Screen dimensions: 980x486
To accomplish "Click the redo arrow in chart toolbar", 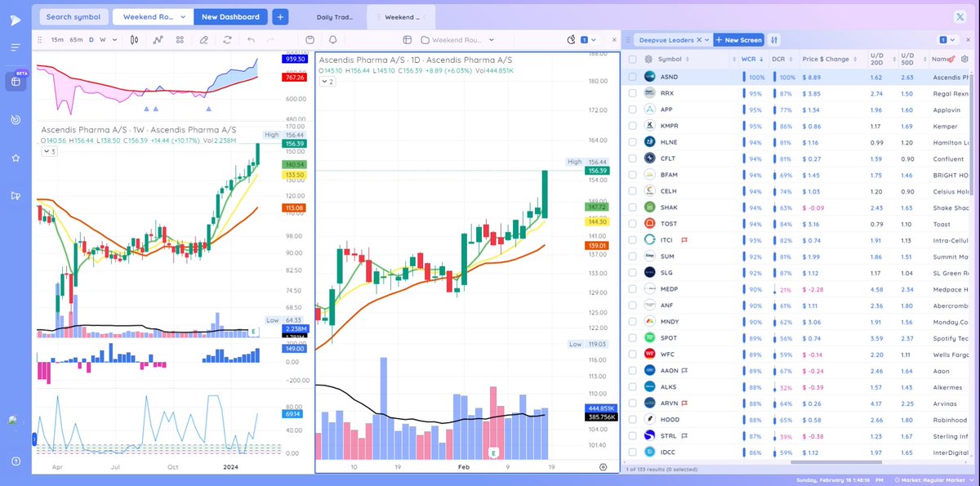I will pyautogui.click(x=270, y=39).
